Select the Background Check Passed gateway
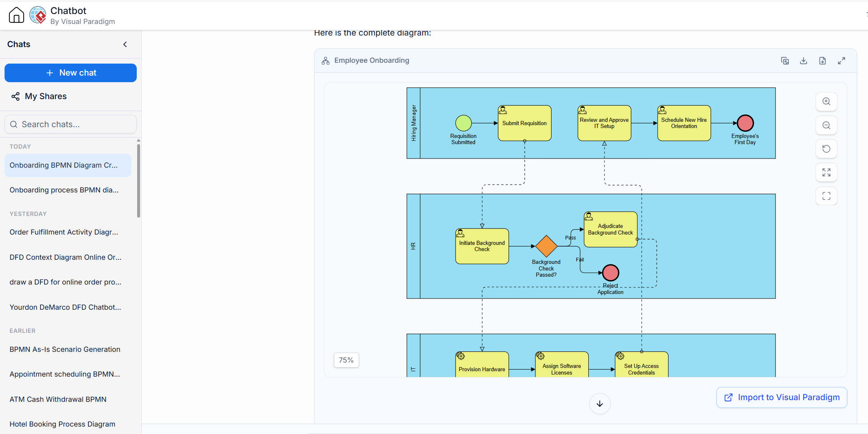Screen dimensions: 868x434 (547, 246)
